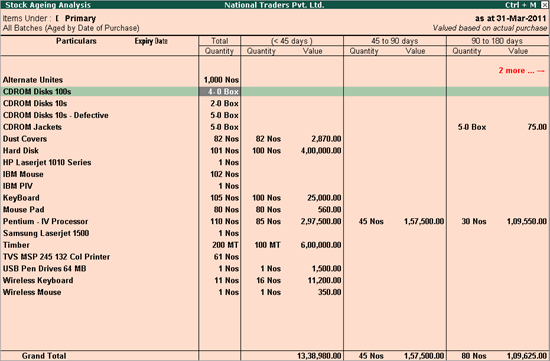Select the Mouse Pad item
The width and height of the screenshot is (550, 361).
point(24,209)
